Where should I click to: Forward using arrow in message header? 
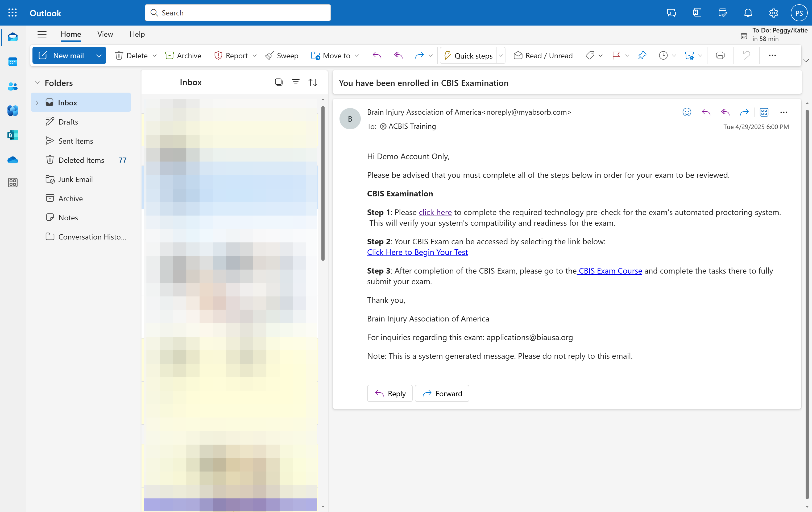(744, 112)
